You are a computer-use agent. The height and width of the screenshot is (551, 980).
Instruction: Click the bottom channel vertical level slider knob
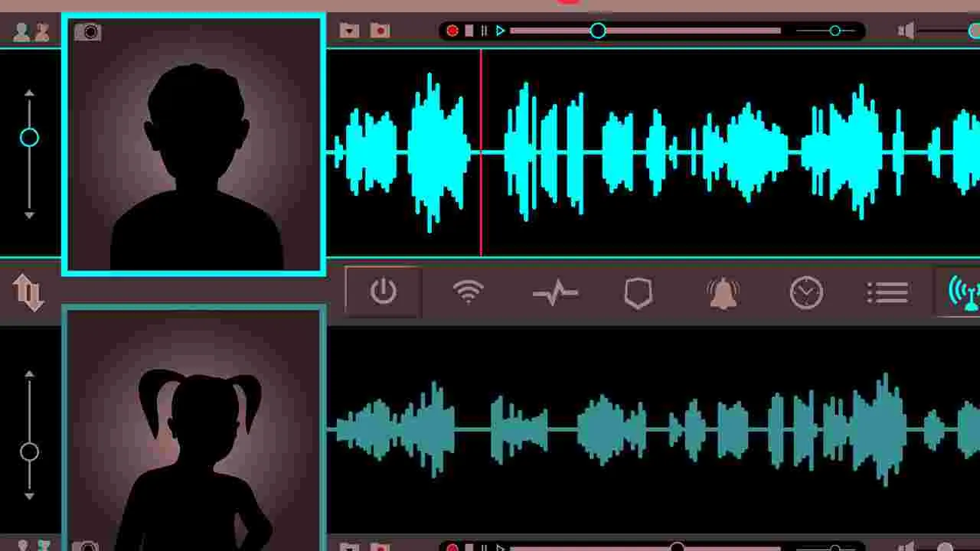pyautogui.click(x=29, y=452)
